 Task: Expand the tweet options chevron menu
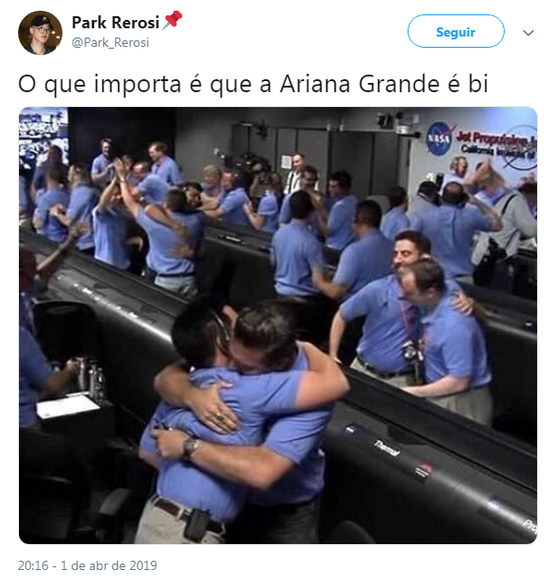click(528, 33)
